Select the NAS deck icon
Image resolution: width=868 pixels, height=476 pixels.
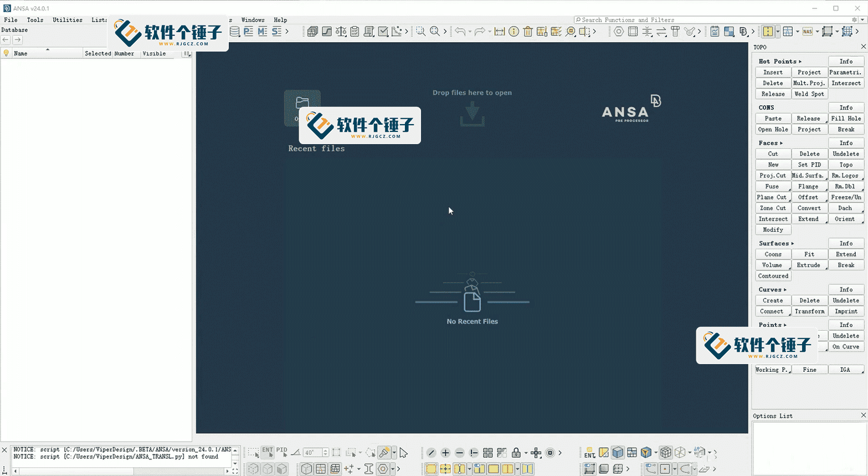[808, 32]
